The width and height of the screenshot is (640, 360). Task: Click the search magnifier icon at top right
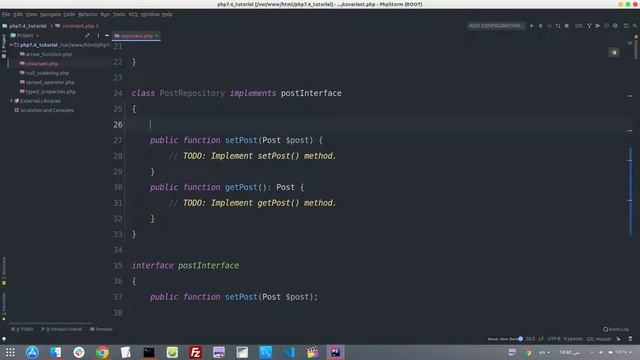(x=635, y=26)
